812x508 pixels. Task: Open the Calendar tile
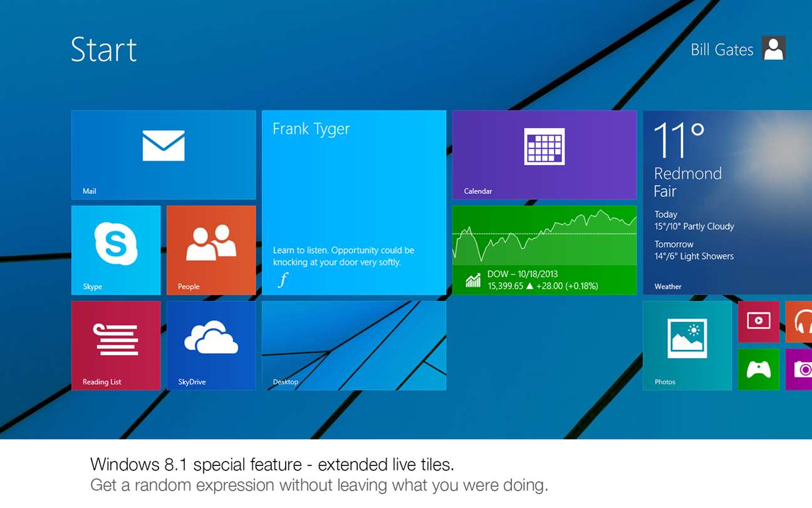[544, 155]
